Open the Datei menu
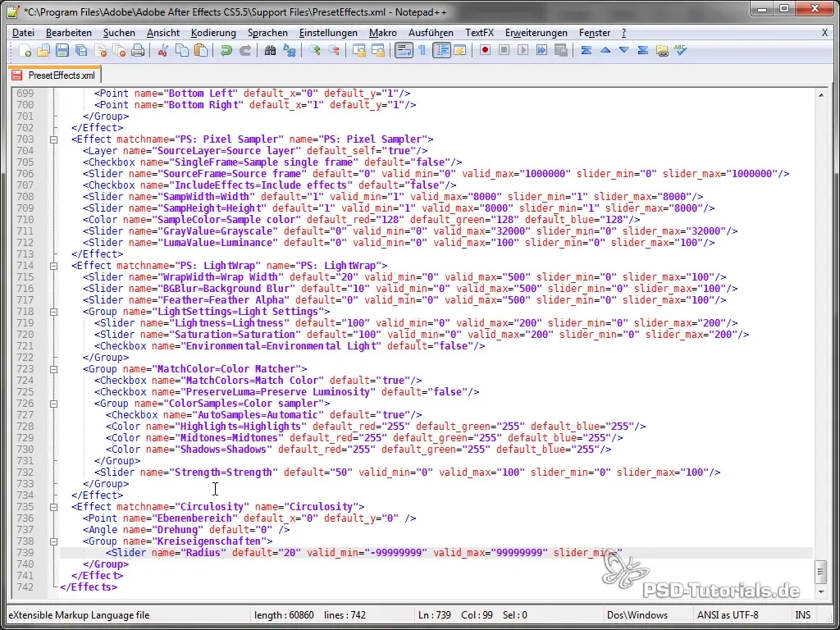Image resolution: width=840 pixels, height=630 pixels. [23, 33]
